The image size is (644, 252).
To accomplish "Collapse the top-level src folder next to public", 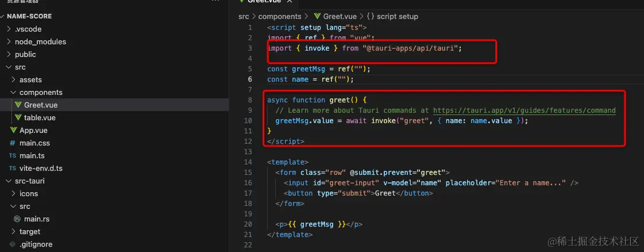I will 9,67.
